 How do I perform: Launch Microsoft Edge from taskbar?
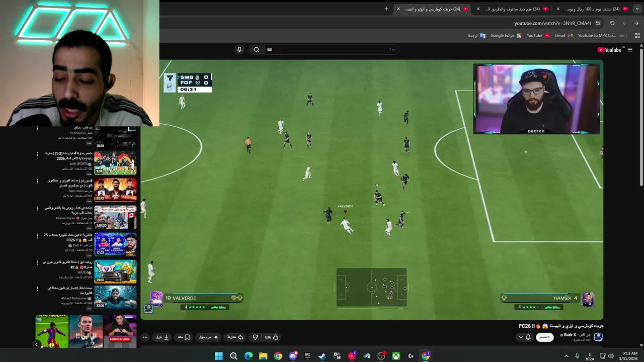tap(249, 356)
